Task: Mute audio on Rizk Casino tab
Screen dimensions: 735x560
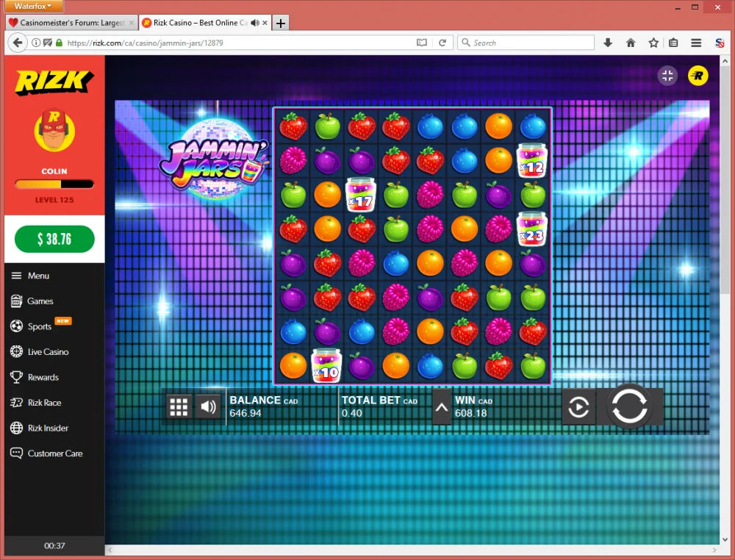Action: pyautogui.click(x=255, y=23)
